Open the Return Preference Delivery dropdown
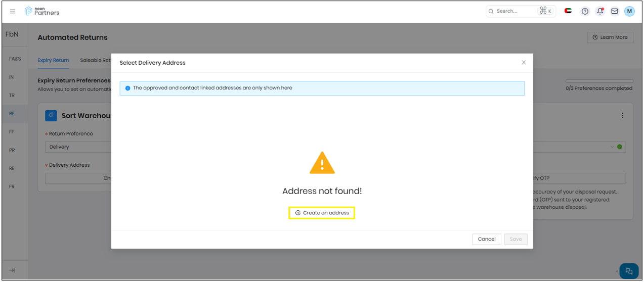 [78, 147]
